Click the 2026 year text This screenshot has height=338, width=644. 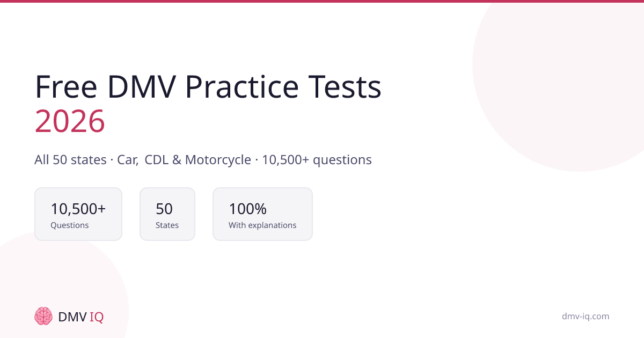click(x=70, y=121)
